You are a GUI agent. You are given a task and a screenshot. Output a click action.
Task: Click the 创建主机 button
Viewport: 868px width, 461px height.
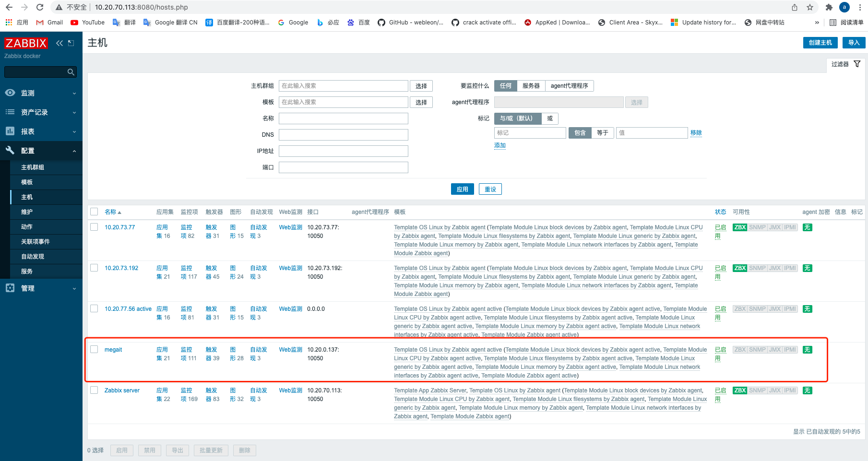tap(820, 43)
